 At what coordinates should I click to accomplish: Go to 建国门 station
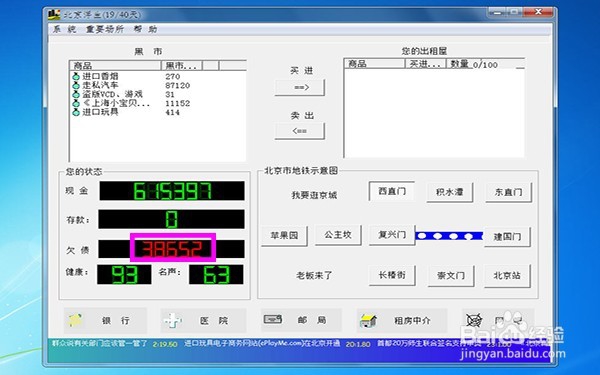pos(507,237)
